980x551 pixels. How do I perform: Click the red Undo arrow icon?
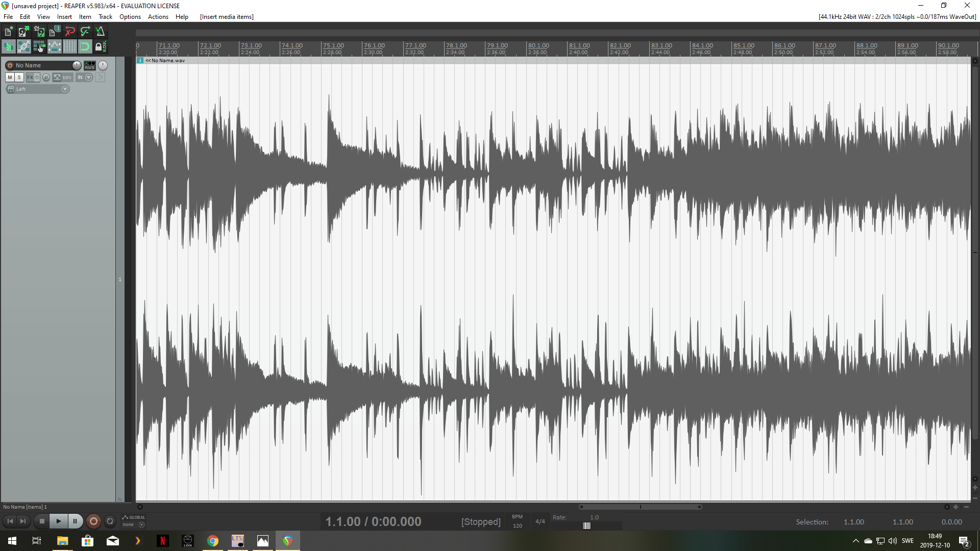pyautogui.click(x=70, y=32)
